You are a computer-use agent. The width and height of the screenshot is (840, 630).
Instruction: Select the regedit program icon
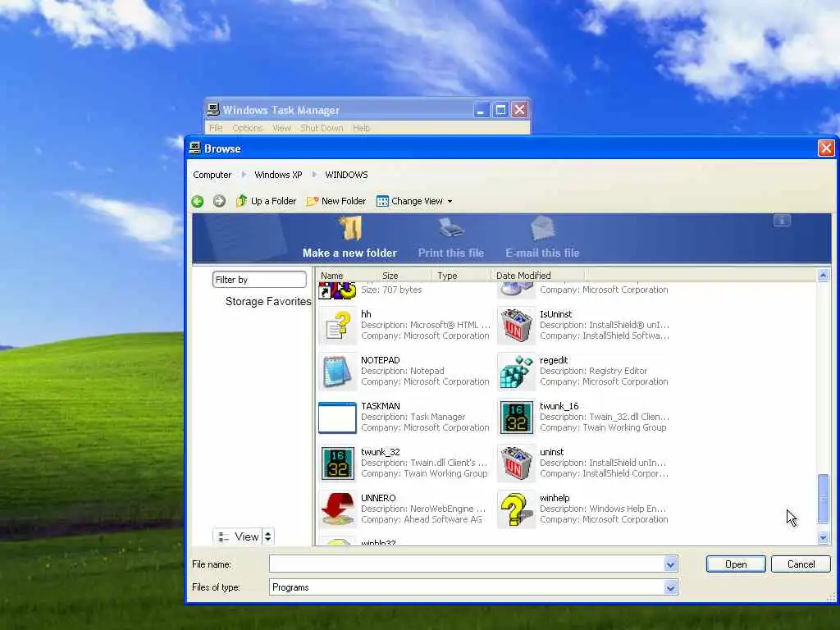(x=516, y=372)
